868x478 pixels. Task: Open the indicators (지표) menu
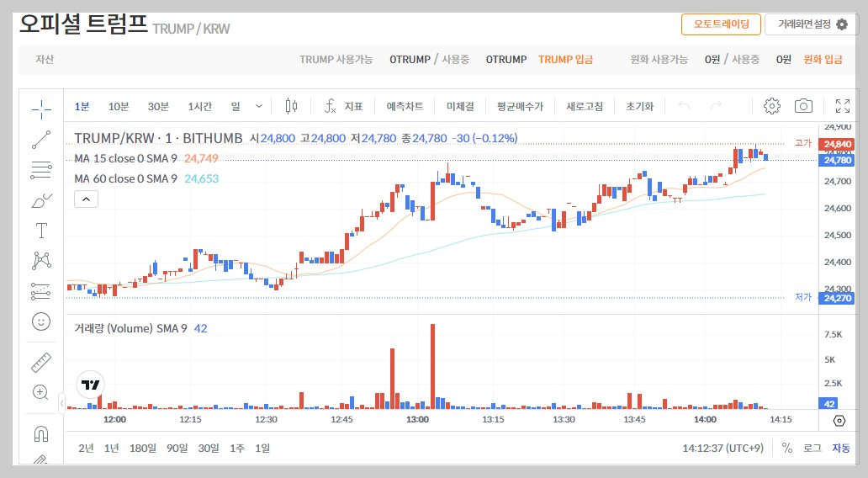click(343, 106)
